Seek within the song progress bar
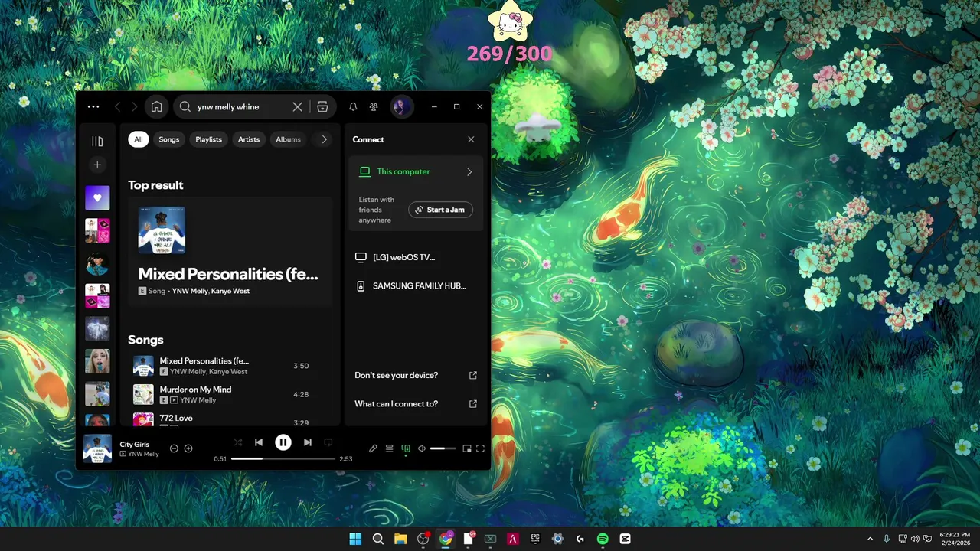This screenshot has width=980, height=551. click(x=283, y=458)
